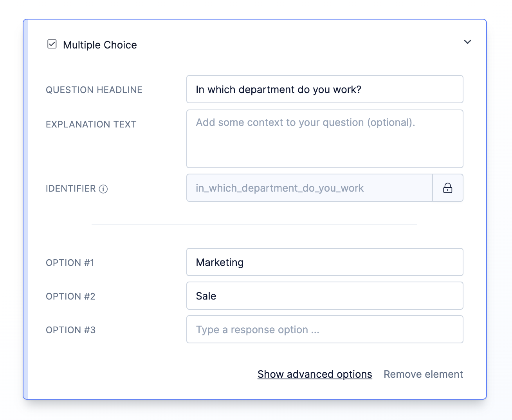Select the Sale option field
The width and height of the screenshot is (512, 420).
coord(325,296)
